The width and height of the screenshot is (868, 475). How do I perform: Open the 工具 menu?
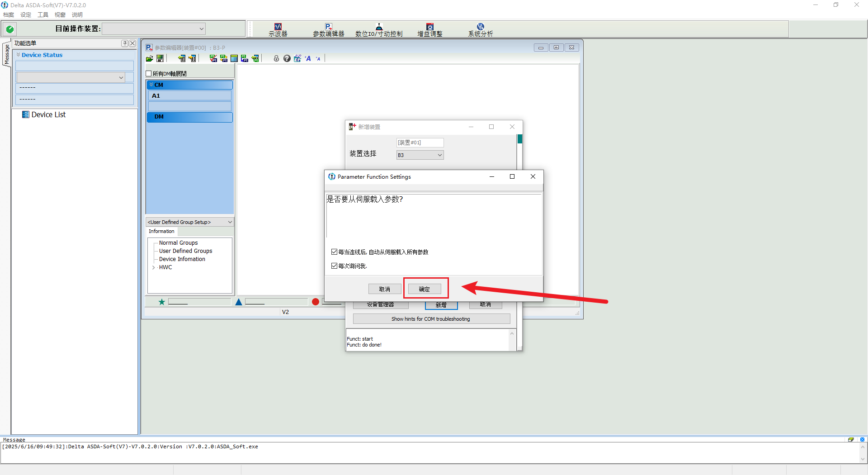(x=42, y=15)
